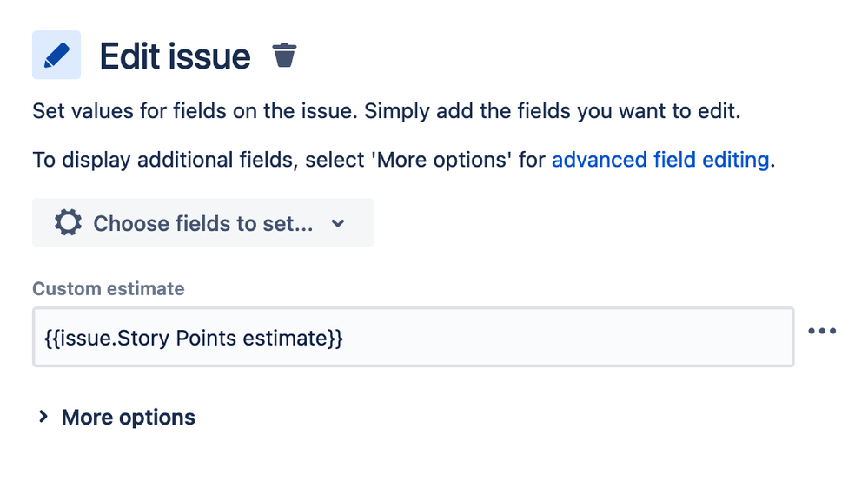Image resolution: width=868 pixels, height=494 pixels.
Task: Click the More options label
Action: (128, 418)
